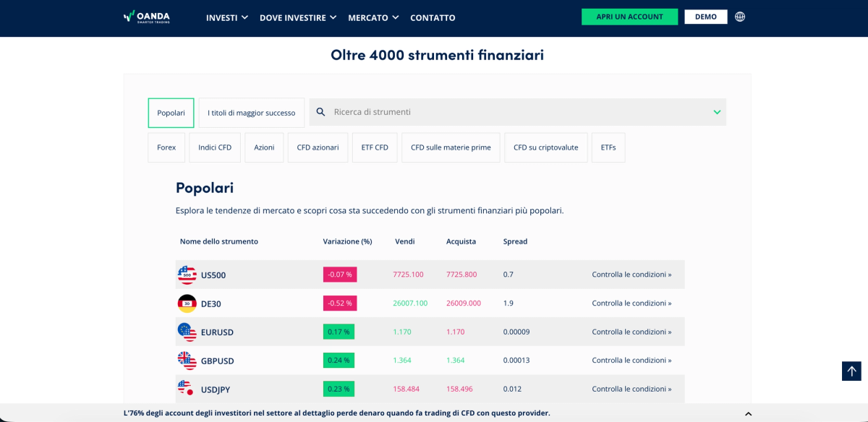This screenshot has width=868, height=422.
Task: Select the ETF CFD tab
Action: (375, 147)
